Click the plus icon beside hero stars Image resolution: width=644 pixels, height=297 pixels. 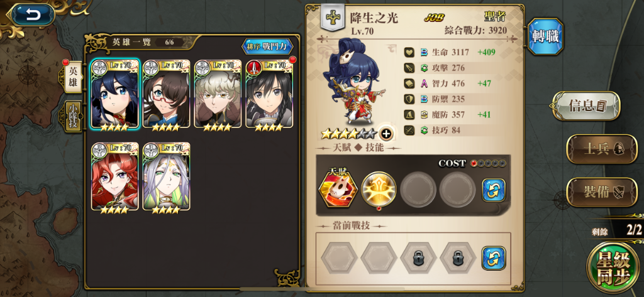pyautogui.click(x=386, y=134)
